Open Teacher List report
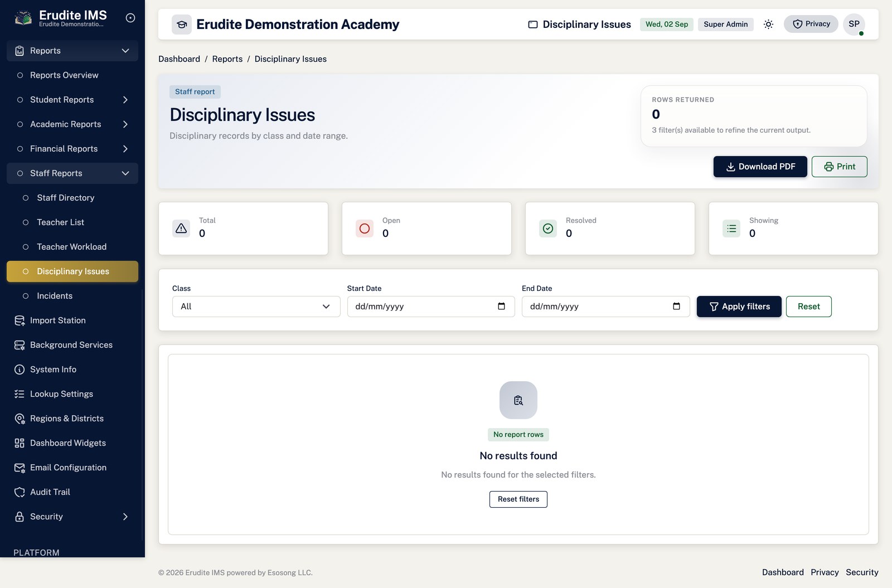Screen dimensions: 892x588 click(72, 222)
